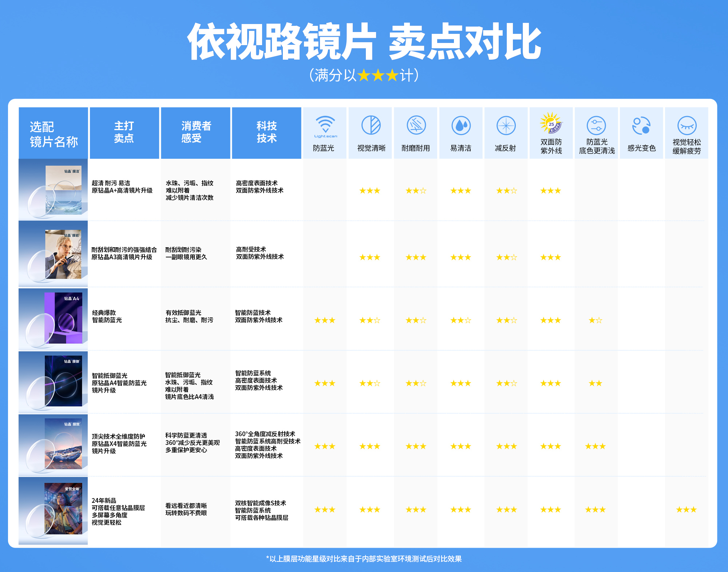728x572 pixels.
Task: Click the 视觉清晰 icon
Action: point(371,125)
